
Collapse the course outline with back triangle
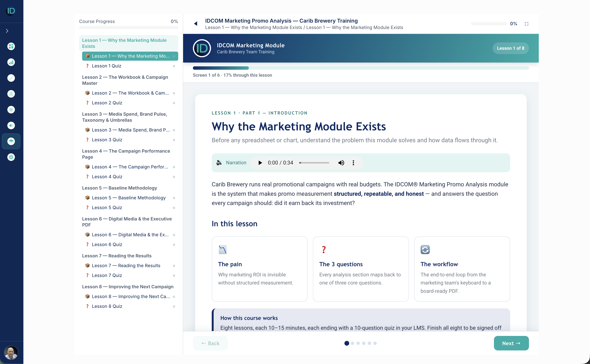196,24
